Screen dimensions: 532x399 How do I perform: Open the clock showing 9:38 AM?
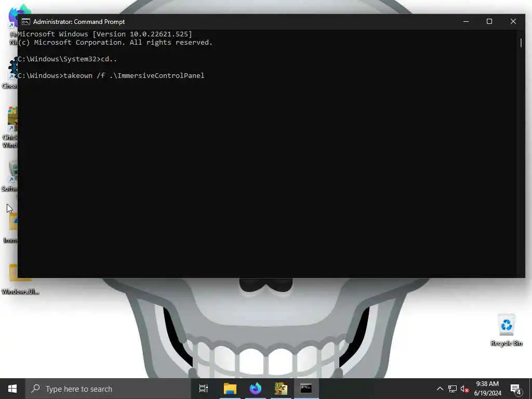(x=487, y=389)
